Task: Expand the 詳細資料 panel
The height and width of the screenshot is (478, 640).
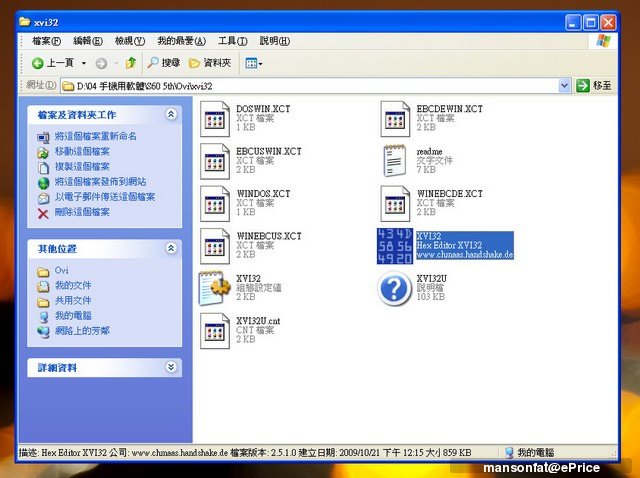Action: click(x=171, y=367)
